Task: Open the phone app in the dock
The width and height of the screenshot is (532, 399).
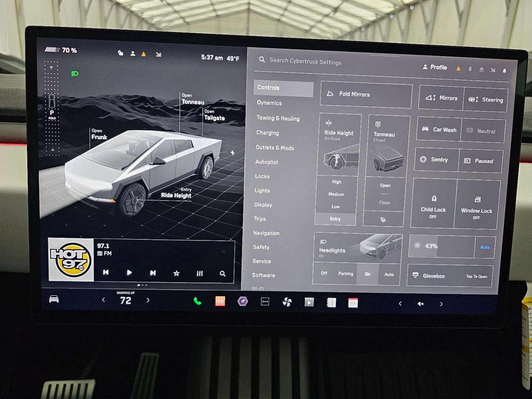Action: coord(198,301)
